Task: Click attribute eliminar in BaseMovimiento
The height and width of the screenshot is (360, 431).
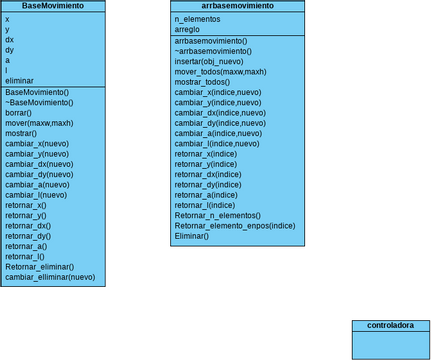Action: tap(19, 81)
